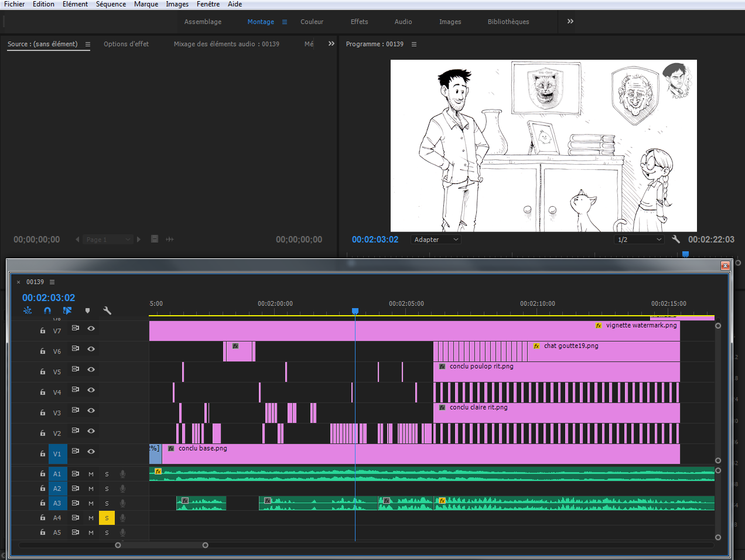This screenshot has width=745, height=560.
Task: Show more workspaces with double chevron
Action: 570,22
